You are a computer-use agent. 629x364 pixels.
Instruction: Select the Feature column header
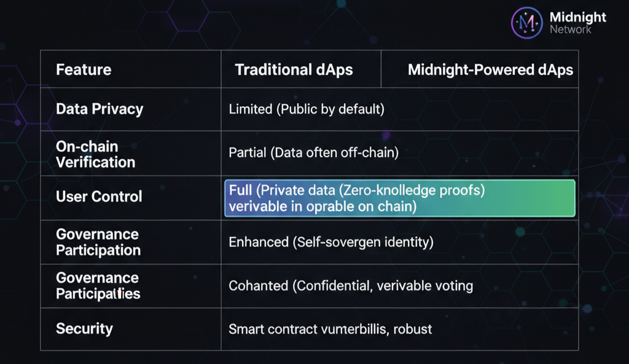pyautogui.click(x=84, y=69)
